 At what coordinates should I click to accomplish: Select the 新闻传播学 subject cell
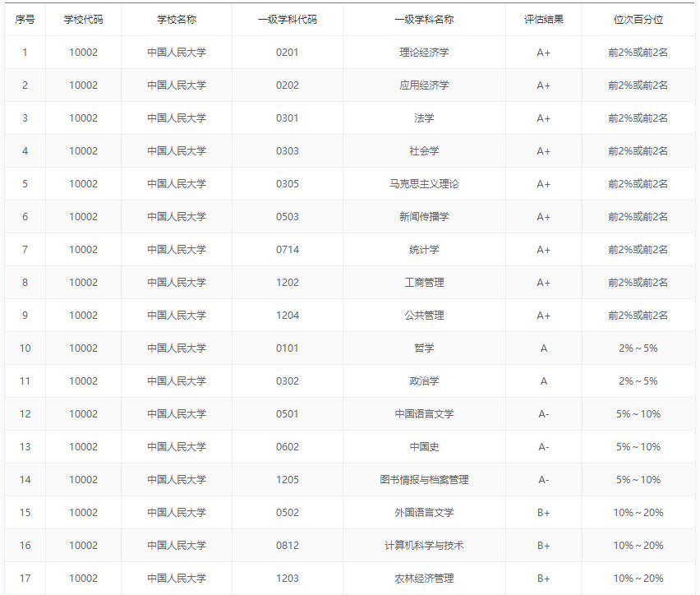(x=424, y=217)
